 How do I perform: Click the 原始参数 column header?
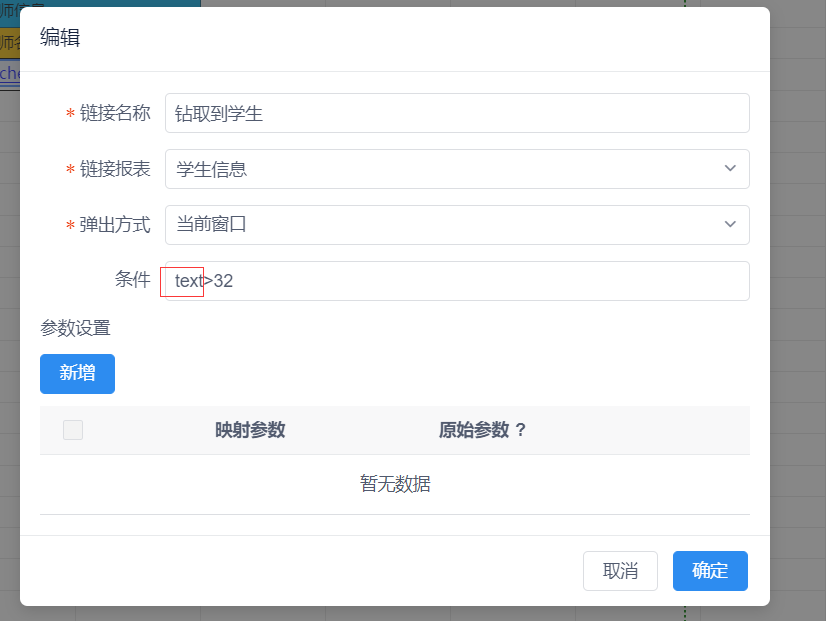coord(474,430)
